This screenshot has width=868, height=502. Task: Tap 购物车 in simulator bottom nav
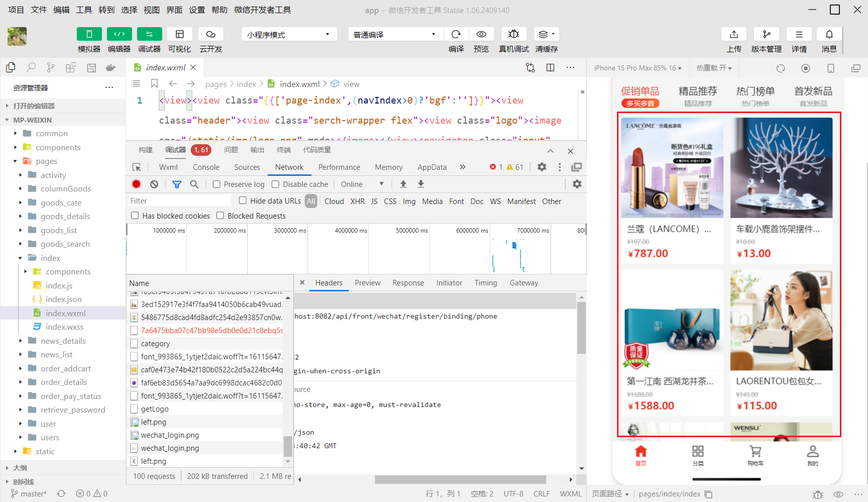pos(755,455)
